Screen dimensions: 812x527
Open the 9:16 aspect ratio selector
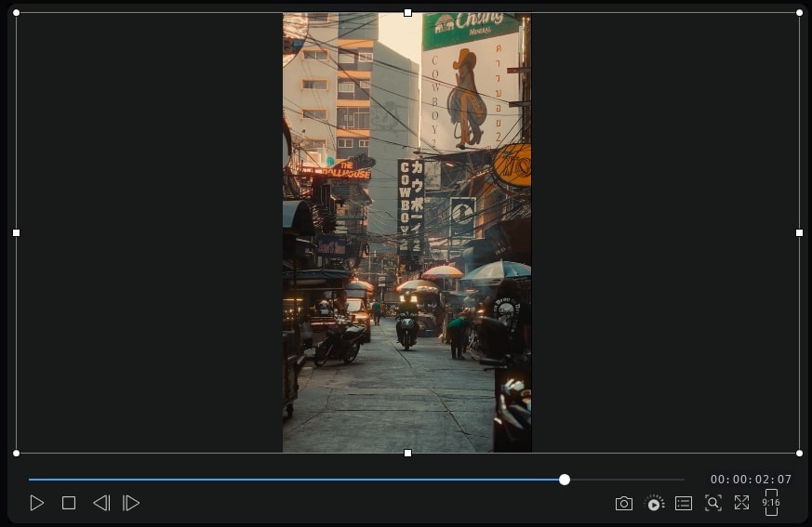(771, 503)
